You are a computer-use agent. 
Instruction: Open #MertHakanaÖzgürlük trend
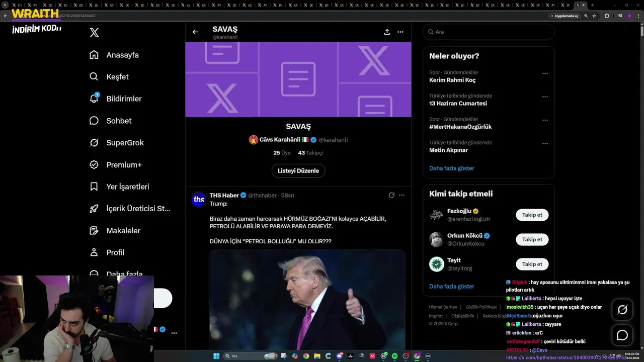point(460,127)
